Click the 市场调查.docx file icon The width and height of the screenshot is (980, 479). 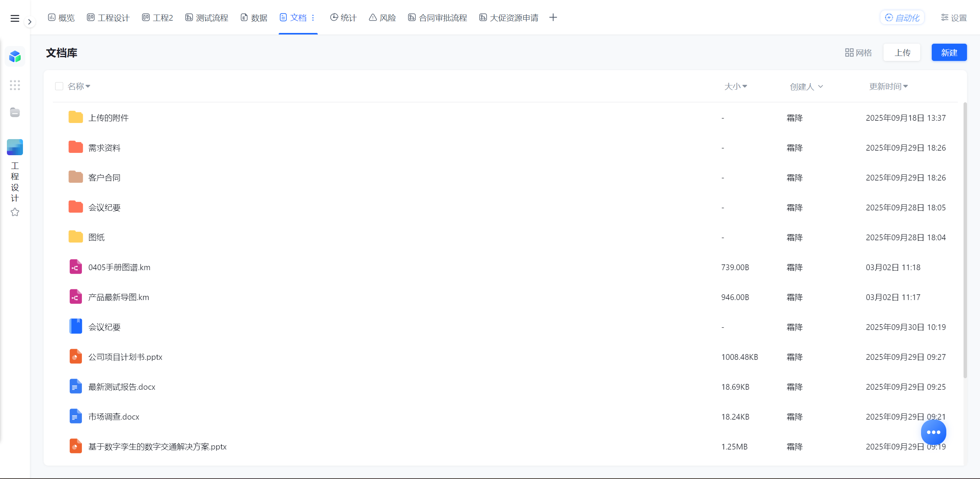(x=76, y=416)
